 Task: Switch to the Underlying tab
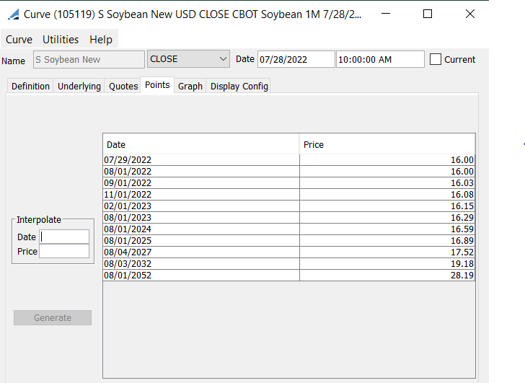coord(79,86)
